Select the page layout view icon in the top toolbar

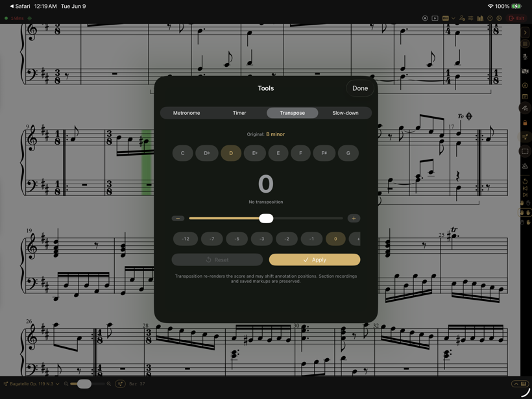446,18
